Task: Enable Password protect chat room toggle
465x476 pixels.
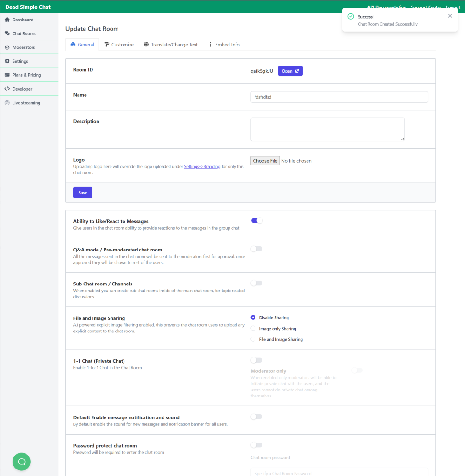Action: coord(256,445)
